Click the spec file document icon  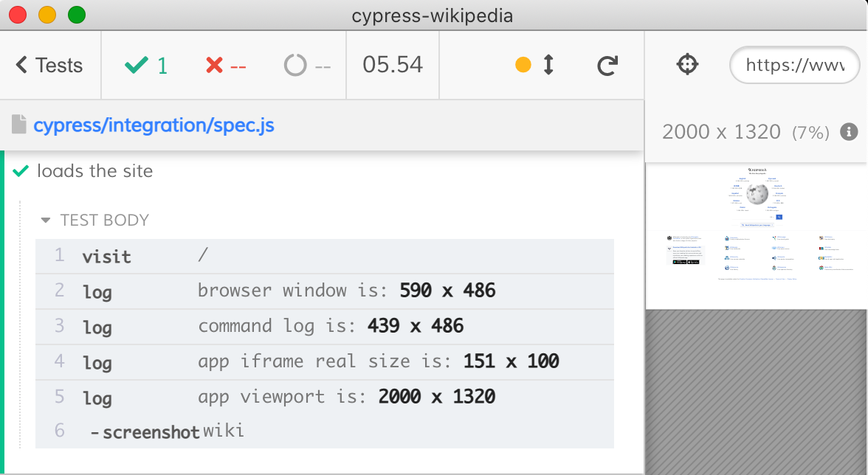click(x=19, y=125)
